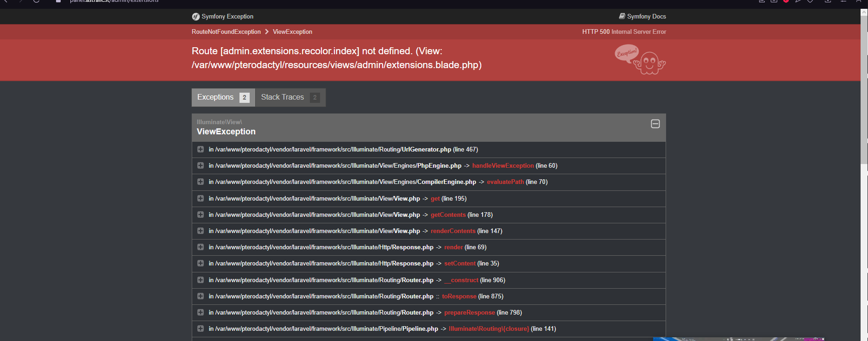Expand Response.php setContent line 35 trace
The width and height of the screenshot is (868, 341).
pyautogui.click(x=201, y=263)
